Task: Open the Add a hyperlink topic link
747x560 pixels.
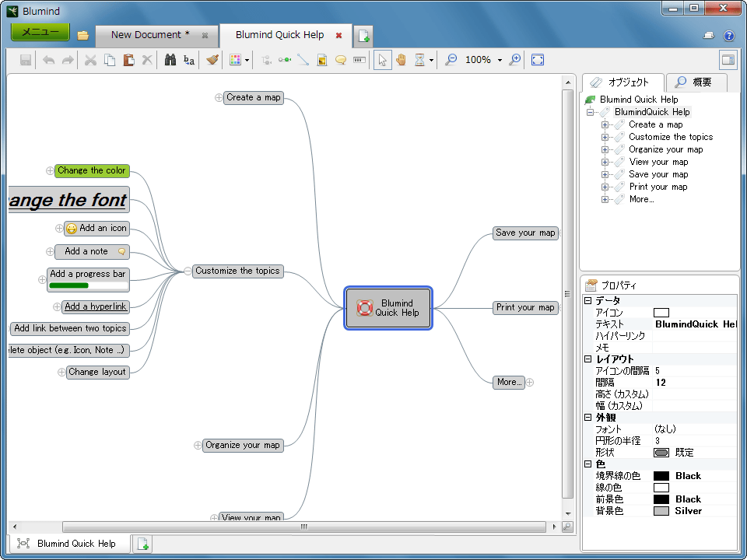Action: point(96,306)
